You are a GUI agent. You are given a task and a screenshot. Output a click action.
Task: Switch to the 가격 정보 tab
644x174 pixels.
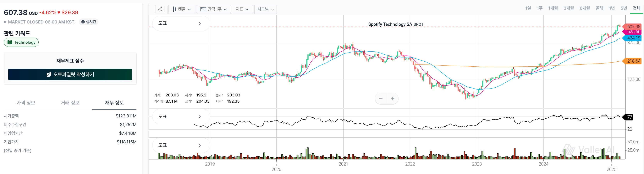(26, 103)
